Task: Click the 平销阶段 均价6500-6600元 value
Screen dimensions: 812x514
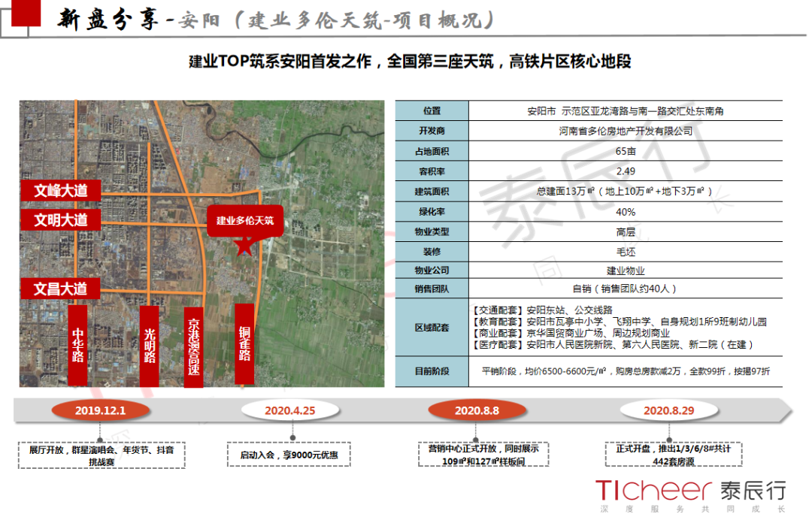Action: pos(626,371)
